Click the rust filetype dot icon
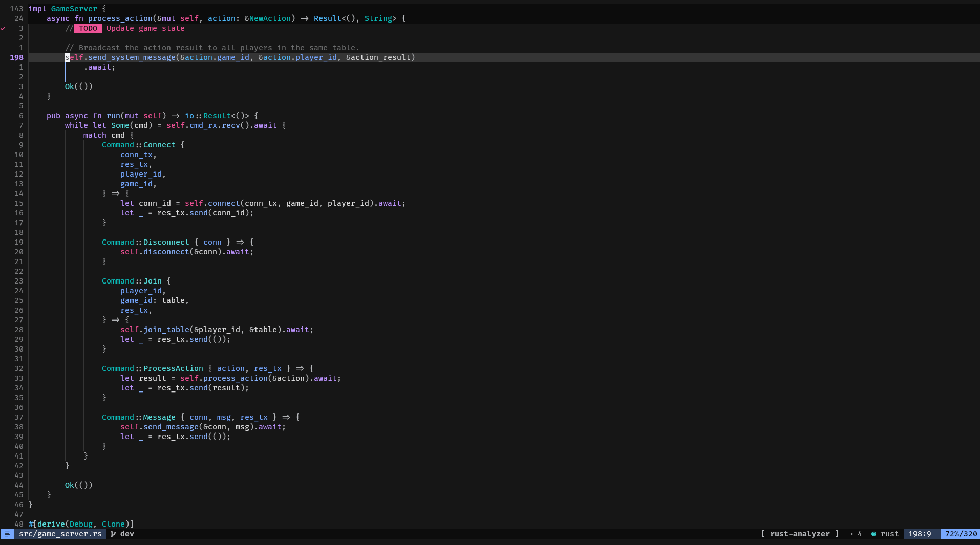Image resolution: width=980 pixels, height=545 pixels. 874,534
